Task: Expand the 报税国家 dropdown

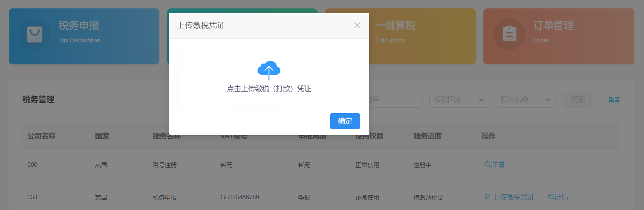Action: tap(459, 100)
